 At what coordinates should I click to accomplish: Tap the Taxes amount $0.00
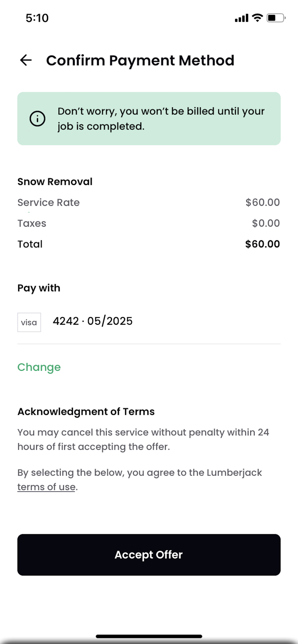266,223
